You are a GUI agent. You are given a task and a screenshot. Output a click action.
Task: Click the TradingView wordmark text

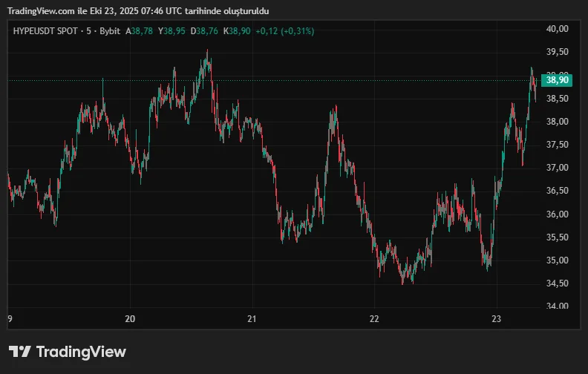pos(81,352)
